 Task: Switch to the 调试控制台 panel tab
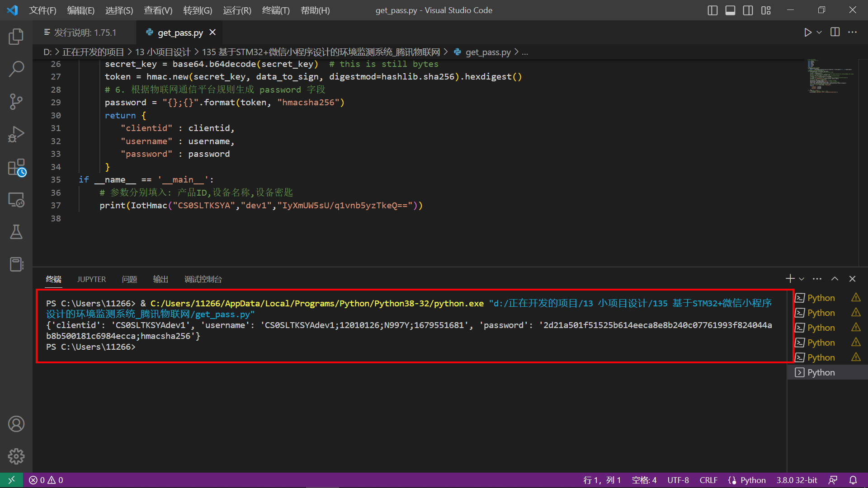[x=203, y=279]
